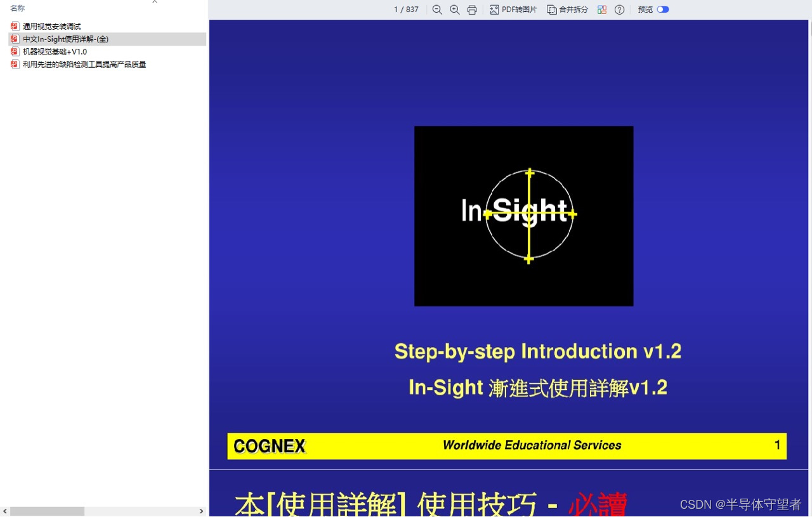Click COGNEX logo text in footer
This screenshot has height=517, width=812.
[270, 447]
